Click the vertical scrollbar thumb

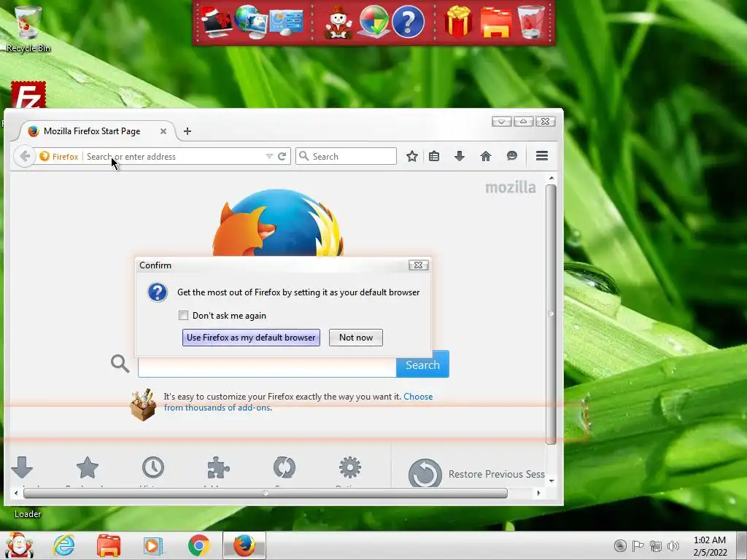551,314
